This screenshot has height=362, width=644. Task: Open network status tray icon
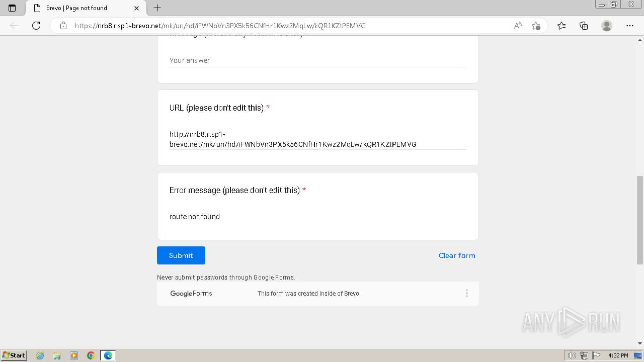pos(584,355)
